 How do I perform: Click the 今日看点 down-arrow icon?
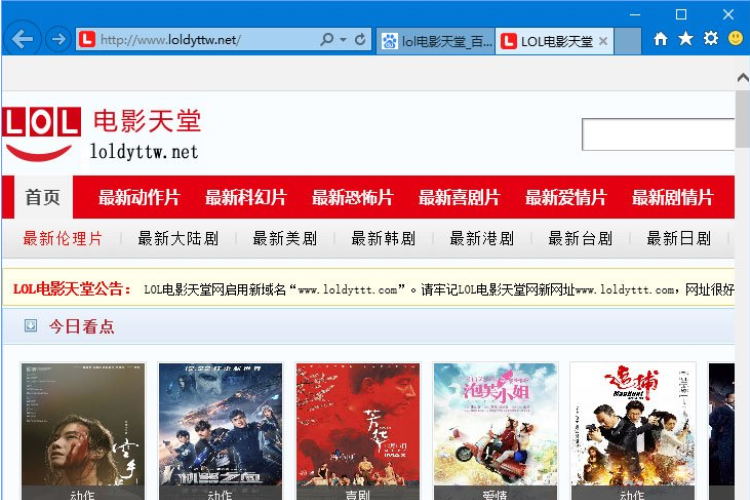click(x=31, y=326)
